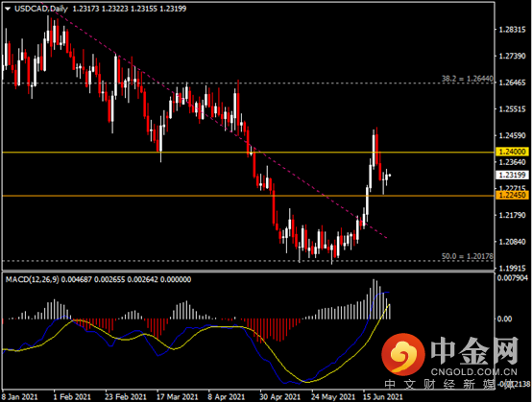This screenshot has height=402, width=532.
Task: Click the USDCAD chart dropdown triangle
Action: click(x=8, y=9)
